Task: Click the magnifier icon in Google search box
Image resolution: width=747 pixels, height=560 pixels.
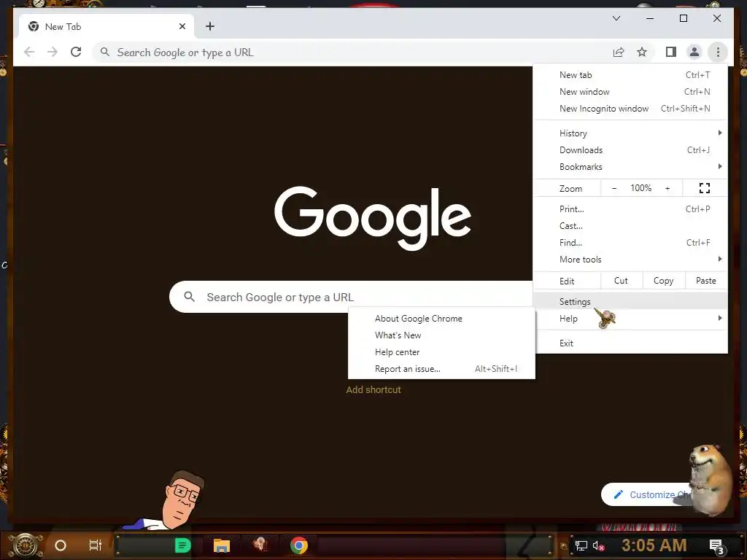Action: click(x=189, y=297)
